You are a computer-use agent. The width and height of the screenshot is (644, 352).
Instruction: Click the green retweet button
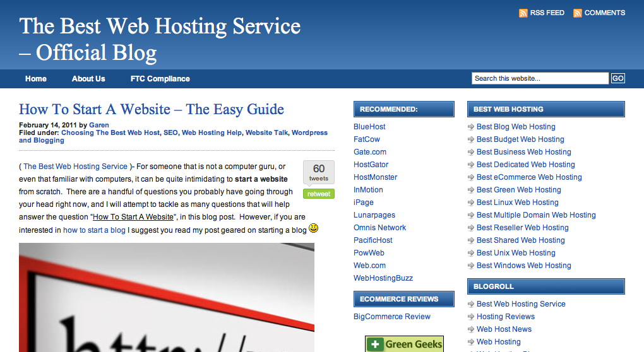coord(319,194)
